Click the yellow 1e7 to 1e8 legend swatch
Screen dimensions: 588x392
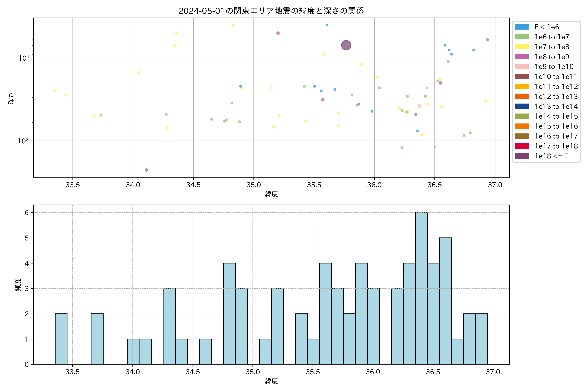522,47
